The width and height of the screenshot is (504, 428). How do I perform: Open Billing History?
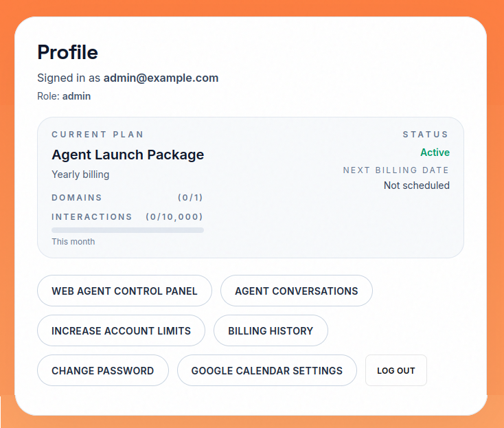tap(271, 330)
